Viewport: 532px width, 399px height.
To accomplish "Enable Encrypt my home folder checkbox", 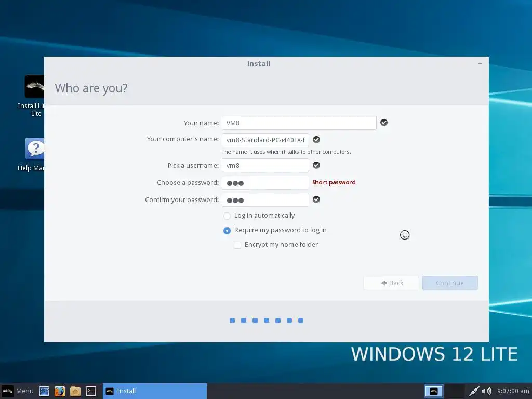I will pos(237,245).
